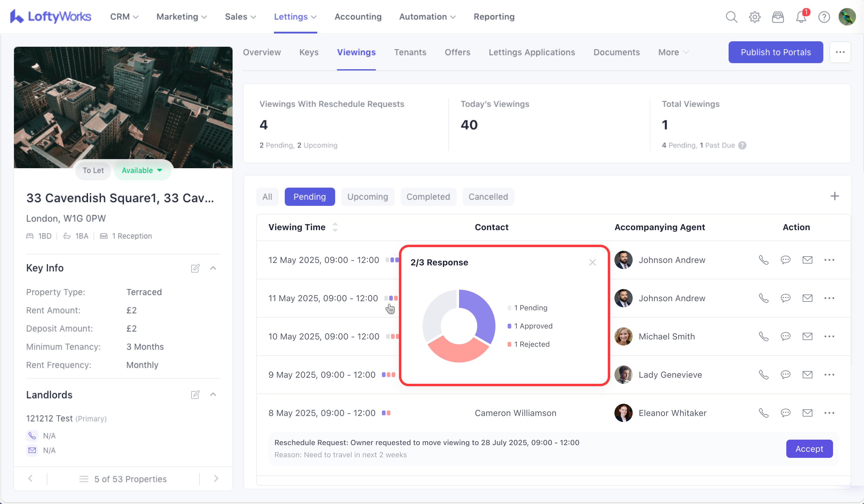Select the Completed filter chip
Image resolution: width=864 pixels, height=504 pixels.
428,197
